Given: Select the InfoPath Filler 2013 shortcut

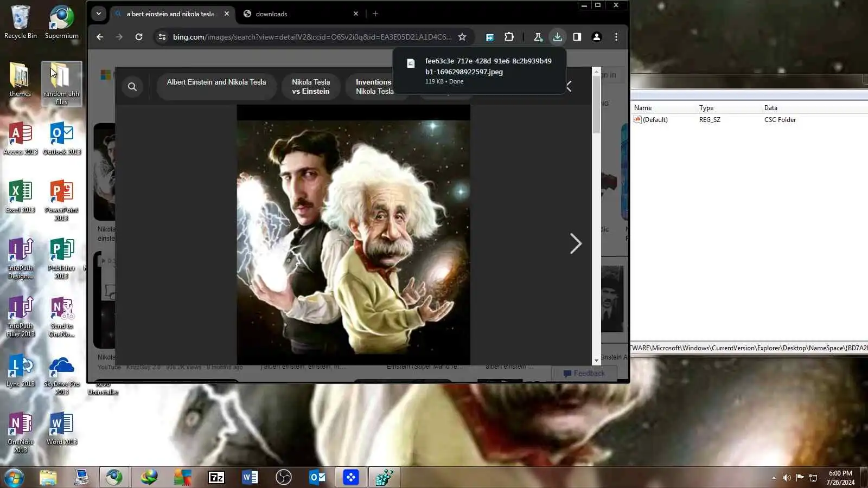Looking at the screenshot, I should click(21, 317).
